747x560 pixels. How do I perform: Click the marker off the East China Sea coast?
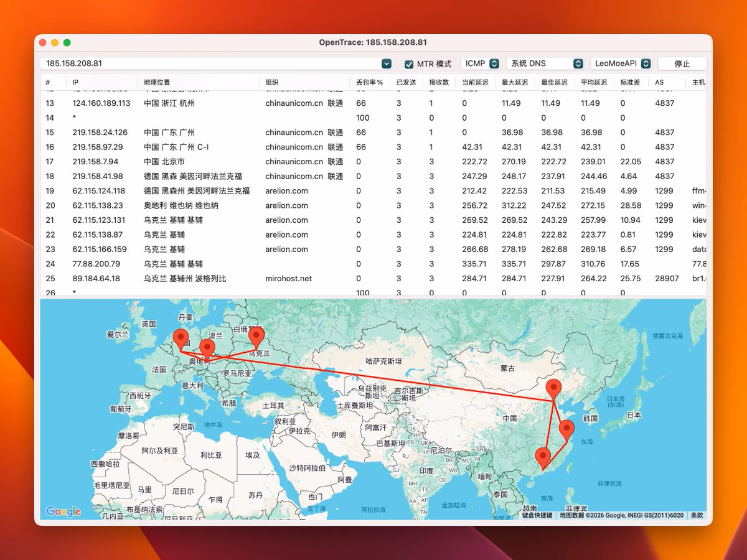click(x=566, y=428)
